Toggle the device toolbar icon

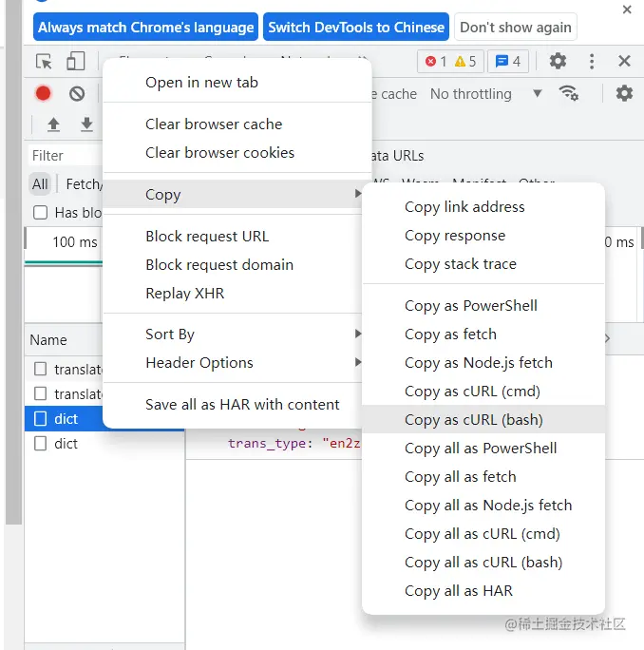click(x=75, y=62)
